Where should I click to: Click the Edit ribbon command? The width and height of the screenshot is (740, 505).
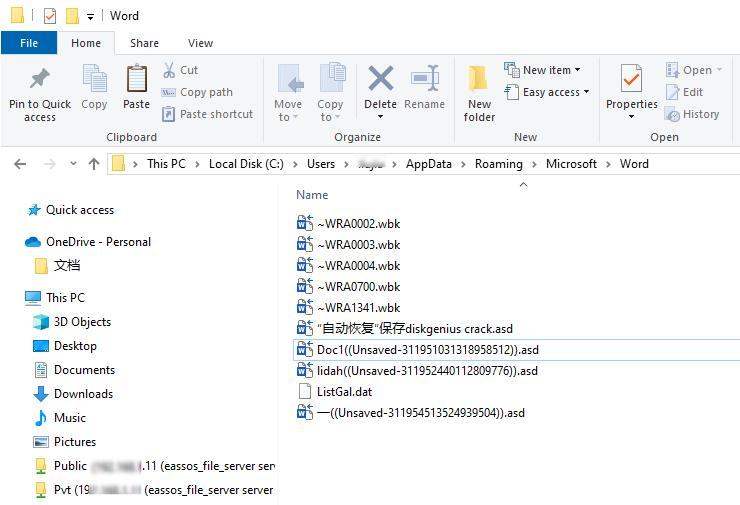tap(684, 92)
